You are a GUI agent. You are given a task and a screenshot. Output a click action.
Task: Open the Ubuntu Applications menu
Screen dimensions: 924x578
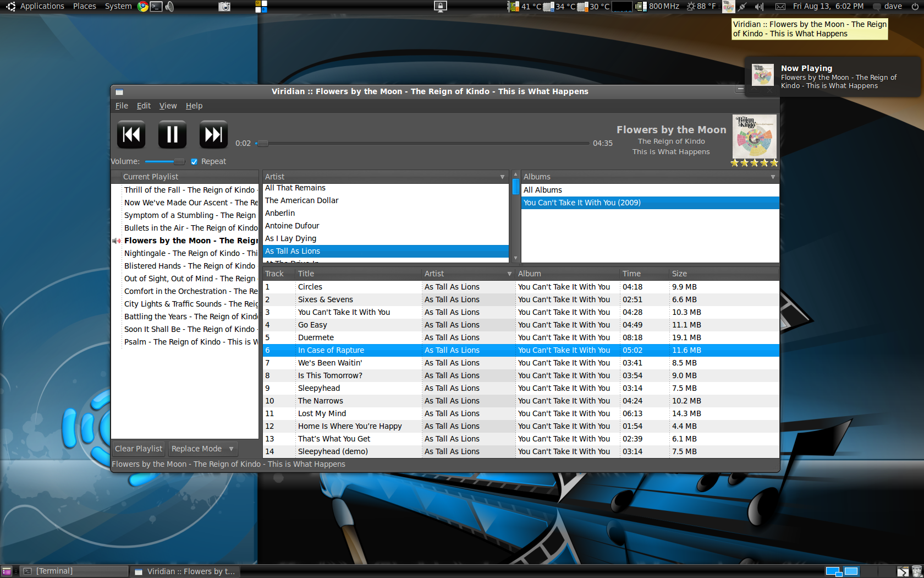tap(35, 6)
